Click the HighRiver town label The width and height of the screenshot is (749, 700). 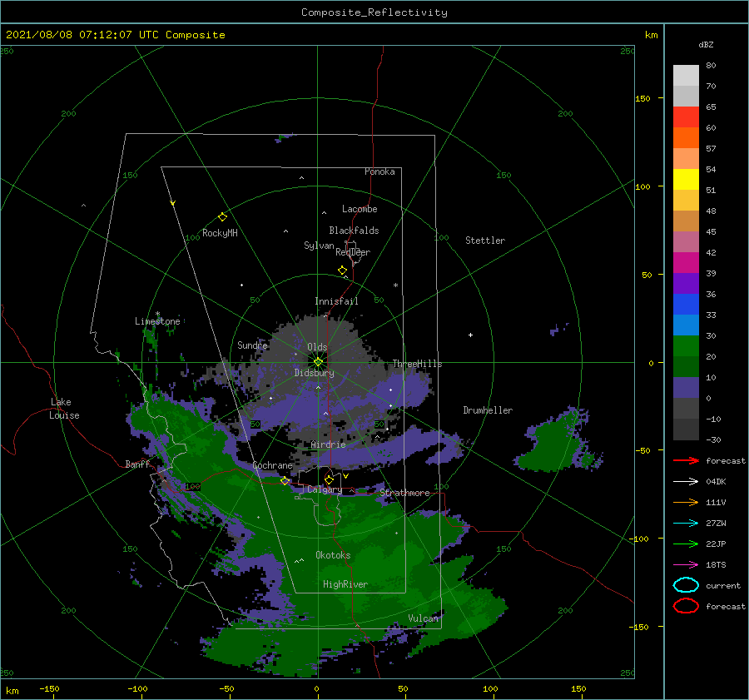pyautogui.click(x=345, y=584)
